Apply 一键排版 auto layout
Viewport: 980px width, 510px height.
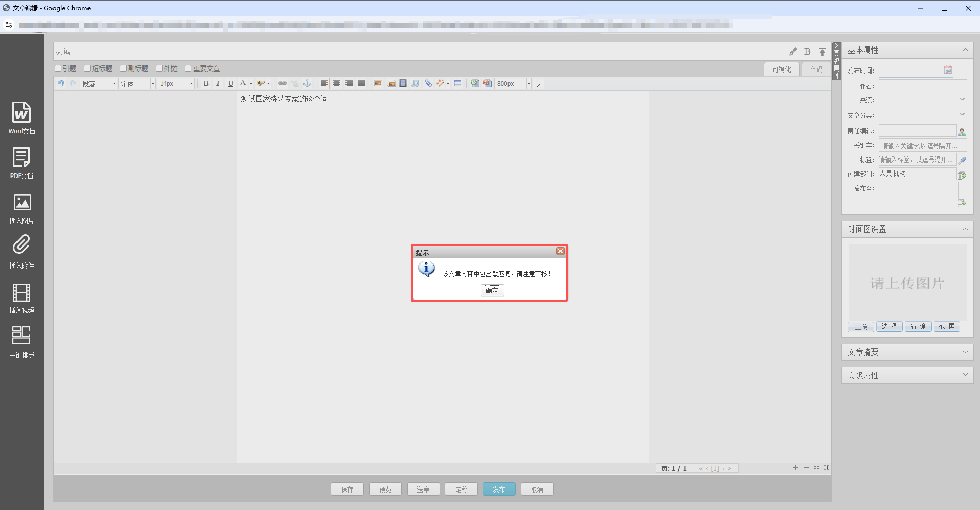coord(22,336)
